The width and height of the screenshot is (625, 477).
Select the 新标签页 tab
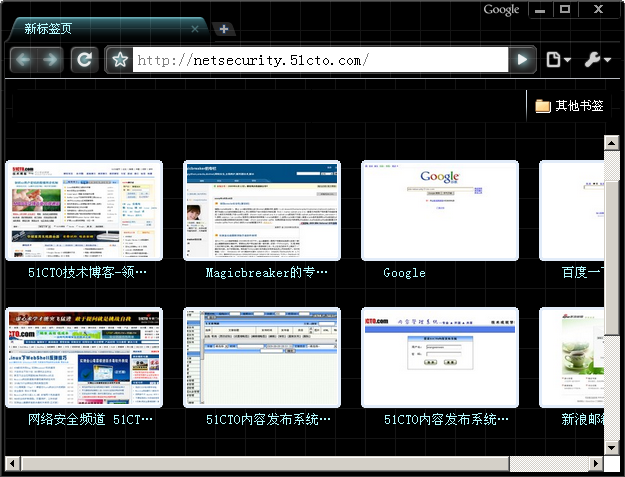coord(108,29)
